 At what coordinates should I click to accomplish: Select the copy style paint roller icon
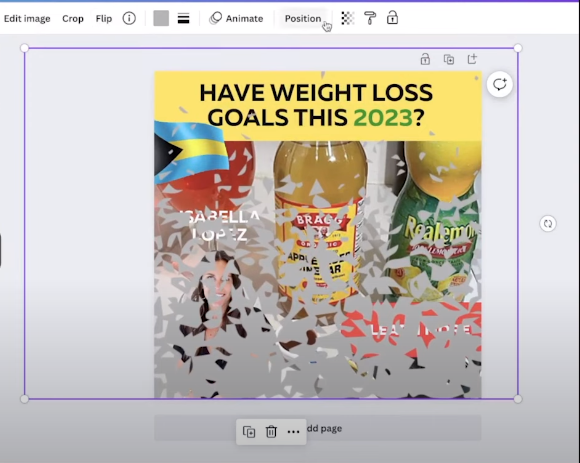[370, 18]
